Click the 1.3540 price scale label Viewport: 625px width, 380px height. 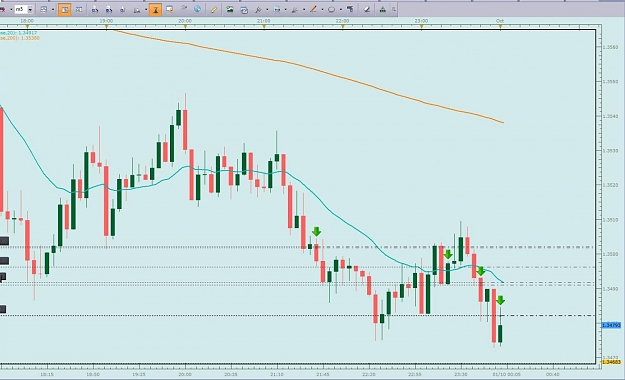point(611,116)
